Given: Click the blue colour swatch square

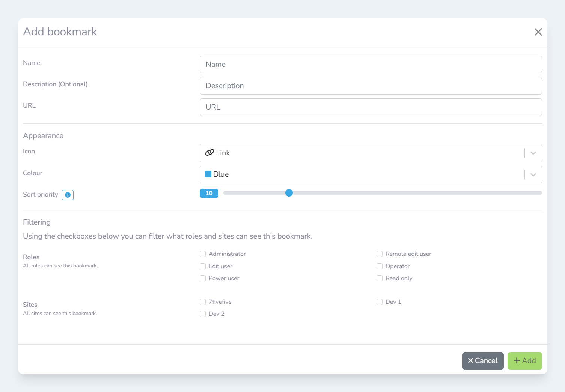Looking at the screenshot, I should [x=208, y=174].
